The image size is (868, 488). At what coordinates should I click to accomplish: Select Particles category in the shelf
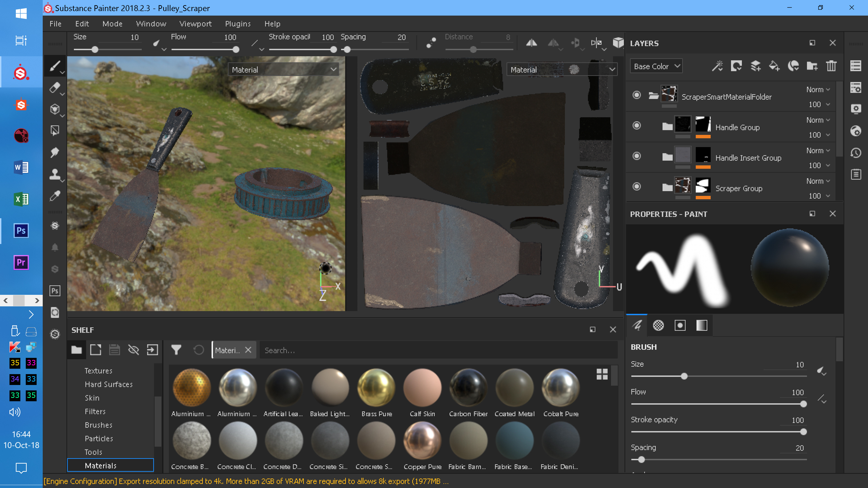[x=99, y=439]
